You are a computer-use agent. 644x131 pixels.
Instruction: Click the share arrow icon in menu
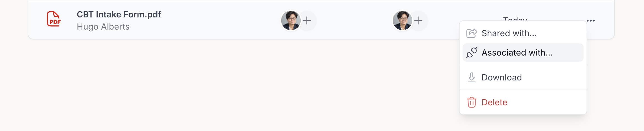click(471, 33)
